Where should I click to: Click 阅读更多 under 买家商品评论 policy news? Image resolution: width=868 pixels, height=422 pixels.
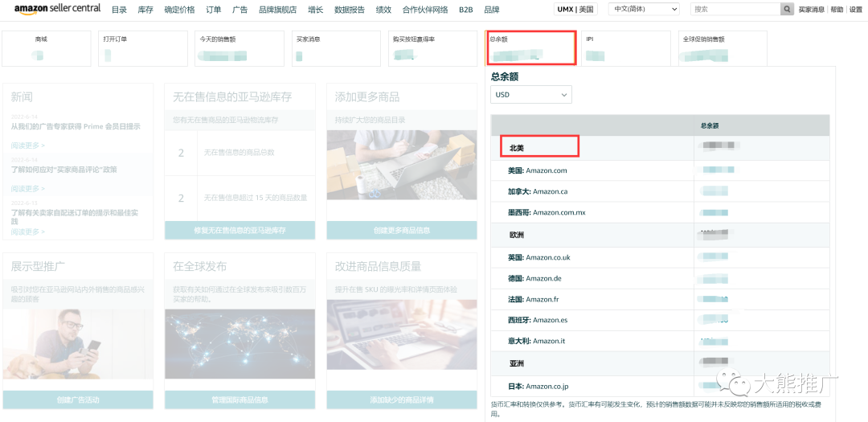coord(27,188)
